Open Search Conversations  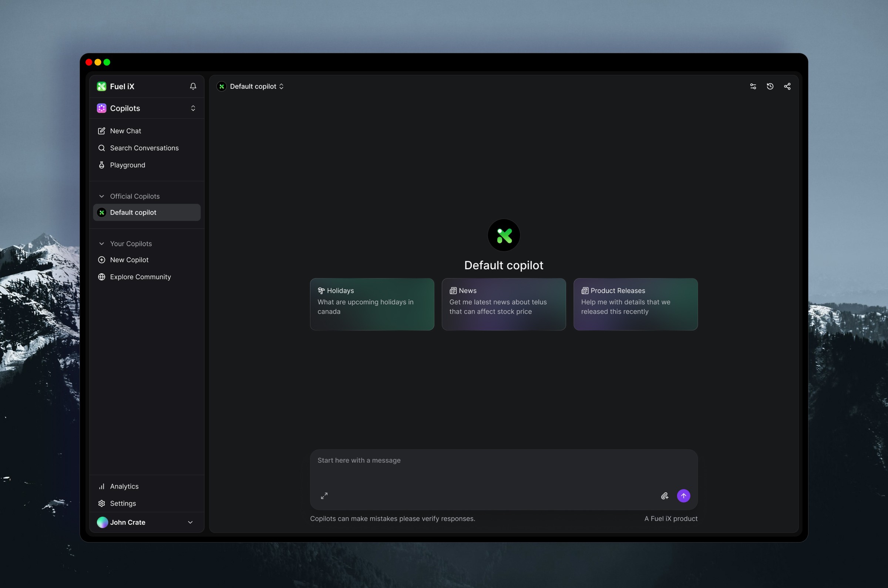(144, 148)
